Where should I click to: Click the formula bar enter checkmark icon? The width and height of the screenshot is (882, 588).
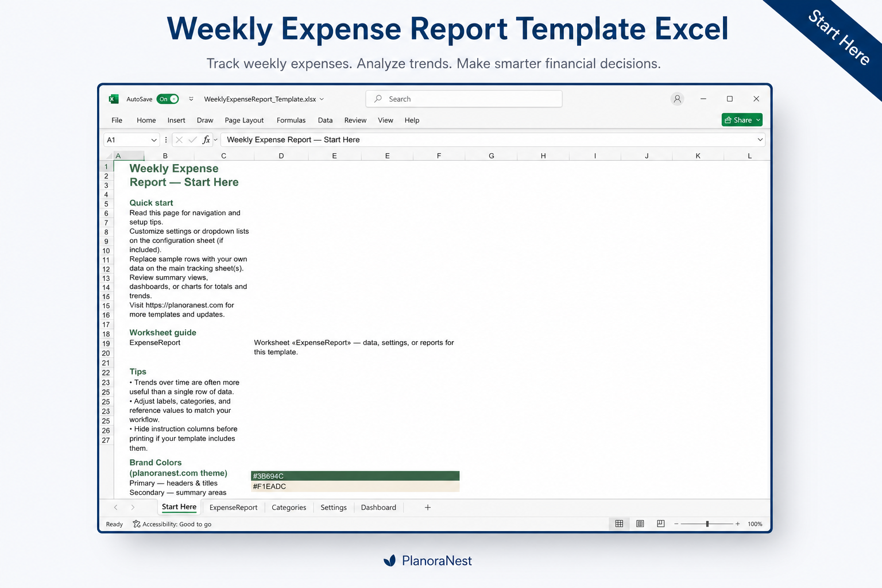click(x=192, y=140)
